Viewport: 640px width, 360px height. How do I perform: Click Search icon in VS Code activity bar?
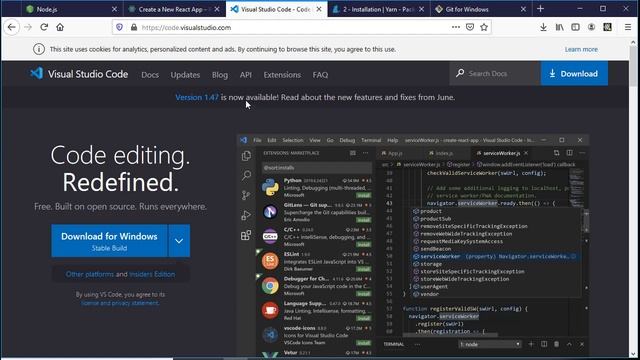tap(246, 176)
